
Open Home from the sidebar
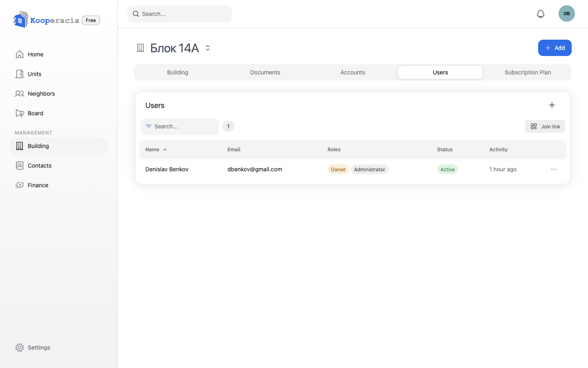(58, 54)
